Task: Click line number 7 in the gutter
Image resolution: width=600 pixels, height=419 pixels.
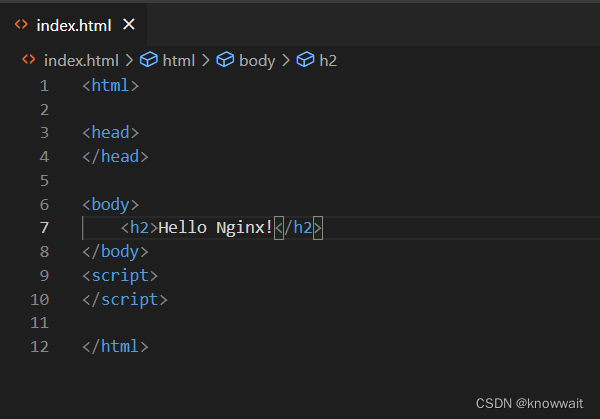Action: coord(44,228)
